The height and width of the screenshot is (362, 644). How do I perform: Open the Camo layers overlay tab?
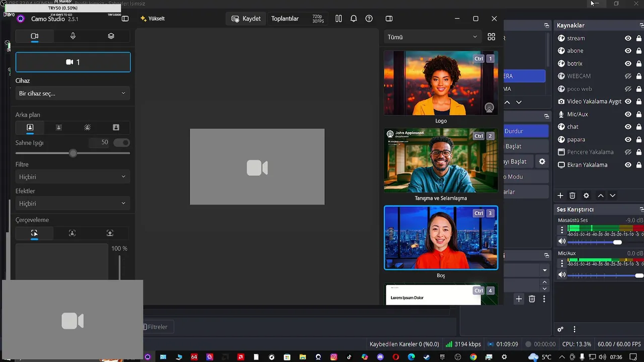[111, 36]
